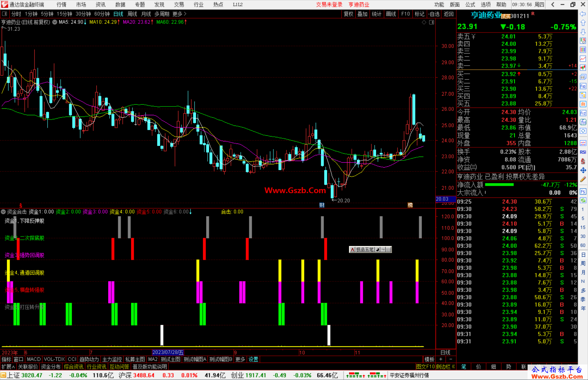Viewport: 588px width, 380px height.
Task: Select the 60-minute period in right sidebar
Action: click(x=583, y=245)
